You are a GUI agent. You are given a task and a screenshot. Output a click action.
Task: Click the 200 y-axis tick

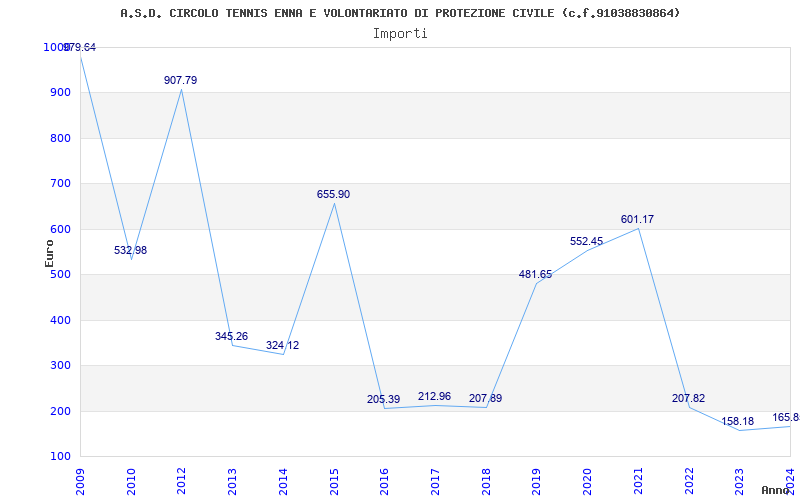[x=60, y=411]
